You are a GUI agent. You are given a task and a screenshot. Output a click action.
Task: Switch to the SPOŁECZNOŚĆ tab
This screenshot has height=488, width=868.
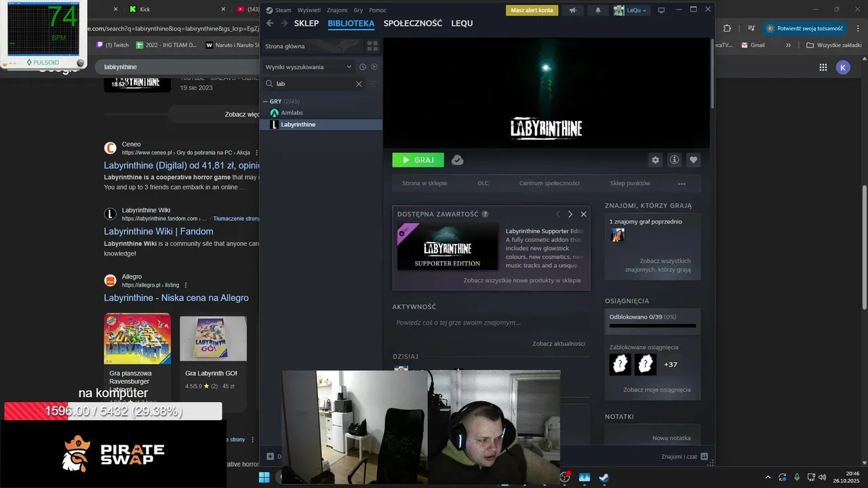[x=412, y=23]
